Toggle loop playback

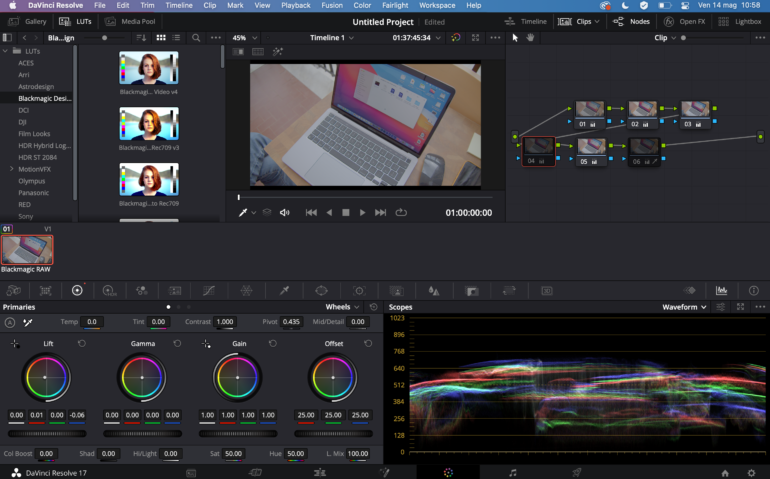[x=401, y=212]
